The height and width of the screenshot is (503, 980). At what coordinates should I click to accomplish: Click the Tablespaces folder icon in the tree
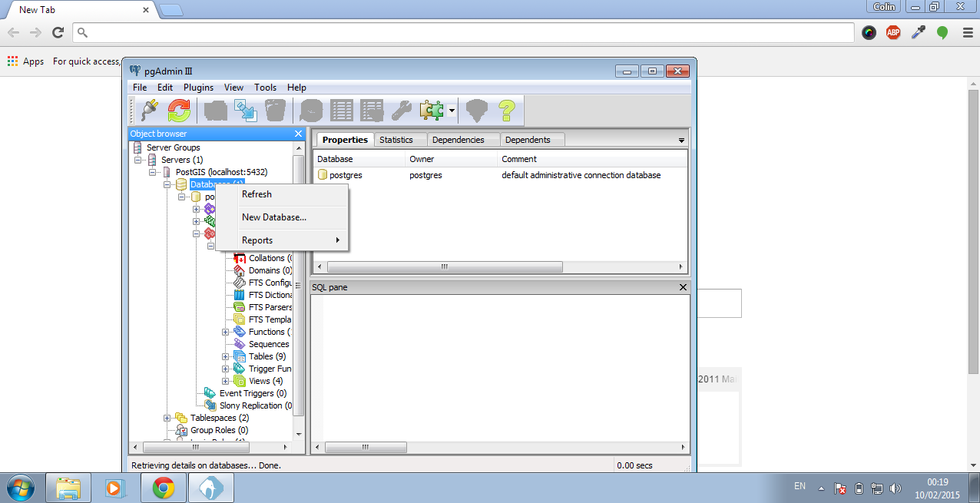[181, 418]
